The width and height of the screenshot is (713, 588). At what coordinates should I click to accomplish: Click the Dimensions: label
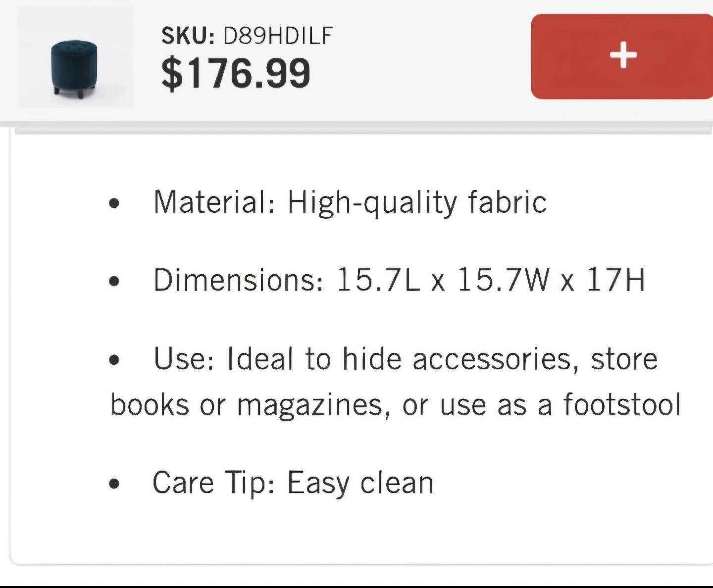click(239, 280)
